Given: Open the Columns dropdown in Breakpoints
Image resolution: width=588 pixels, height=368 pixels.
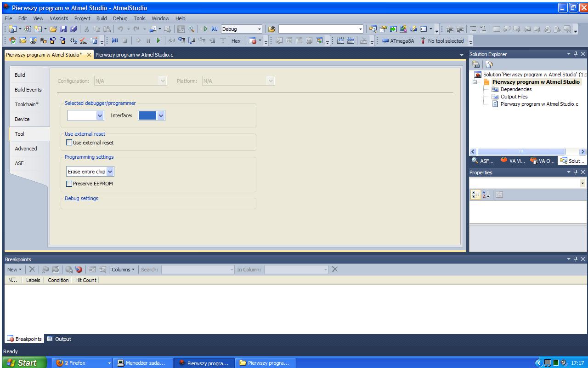Looking at the screenshot, I should point(123,270).
